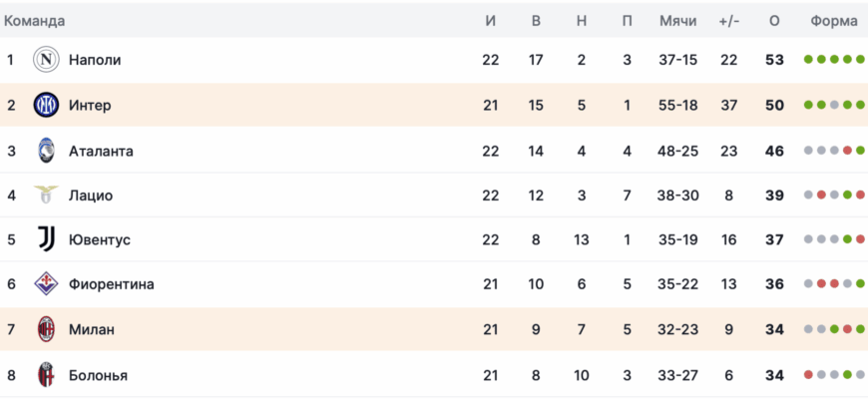Open the Интер team page
The height and width of the screenshot is (399, 868).
[x=90, y=105]
